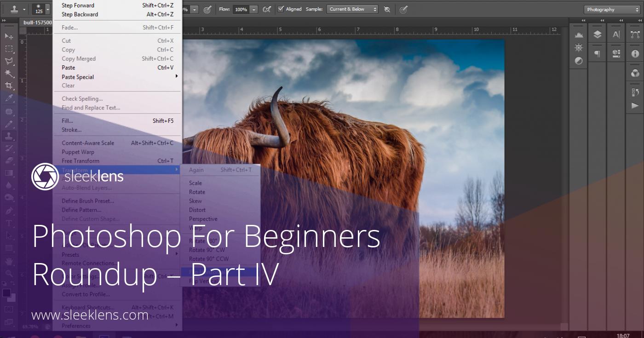Uncheck the Aligned checkbox
Viewport: 644px width, 338px height.
pyautogui.click(x=281, y=9)
